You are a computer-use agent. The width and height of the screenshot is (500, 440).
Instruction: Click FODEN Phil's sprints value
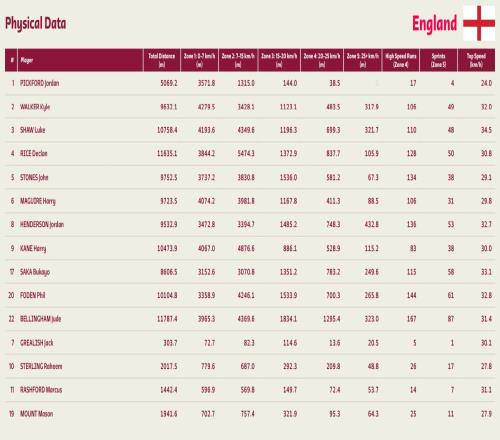pyautogui.click(x=451, y=295)
